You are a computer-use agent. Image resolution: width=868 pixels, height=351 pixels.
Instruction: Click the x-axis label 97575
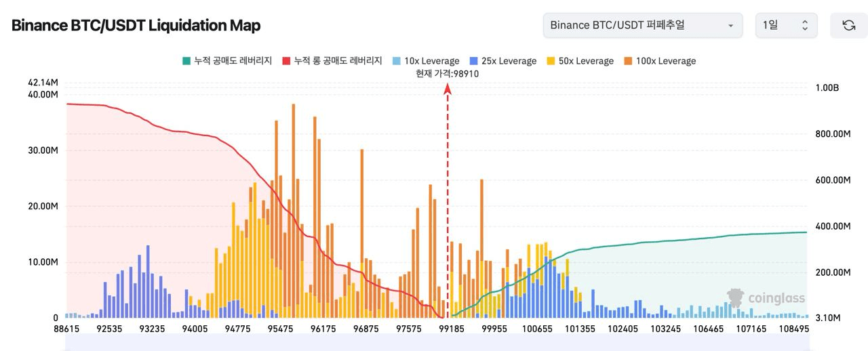pyautogui.click(x=408, y=329)
